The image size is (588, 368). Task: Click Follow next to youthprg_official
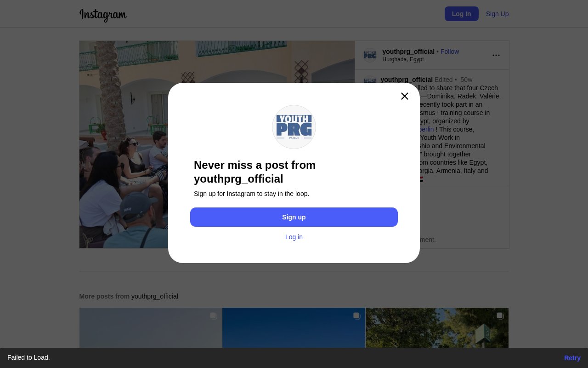[x=450, y=52]
